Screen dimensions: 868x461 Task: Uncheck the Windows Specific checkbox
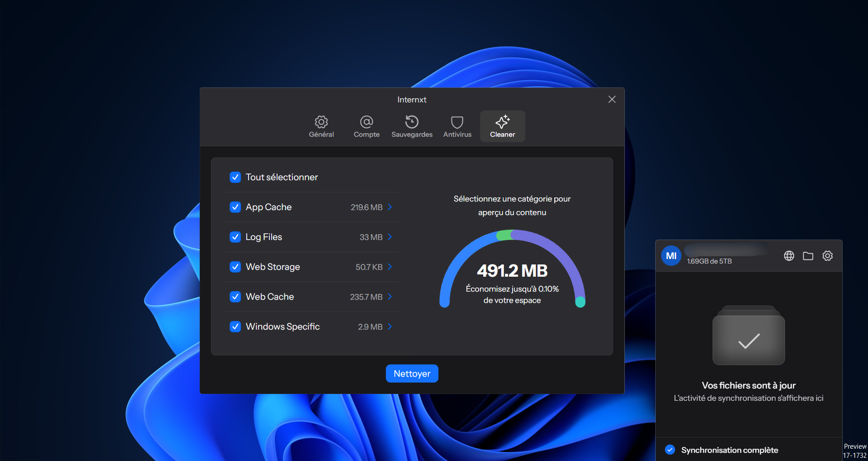235,327
